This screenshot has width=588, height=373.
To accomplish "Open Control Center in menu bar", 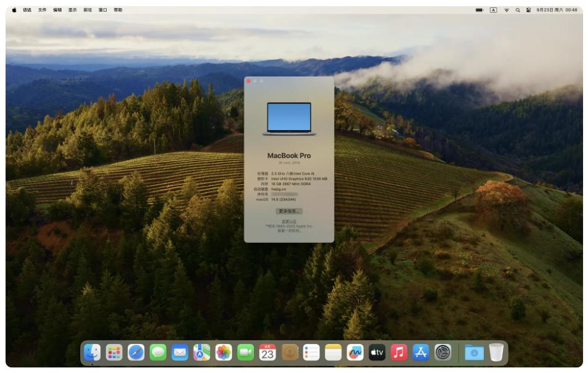I will click(x=528, y=10).
